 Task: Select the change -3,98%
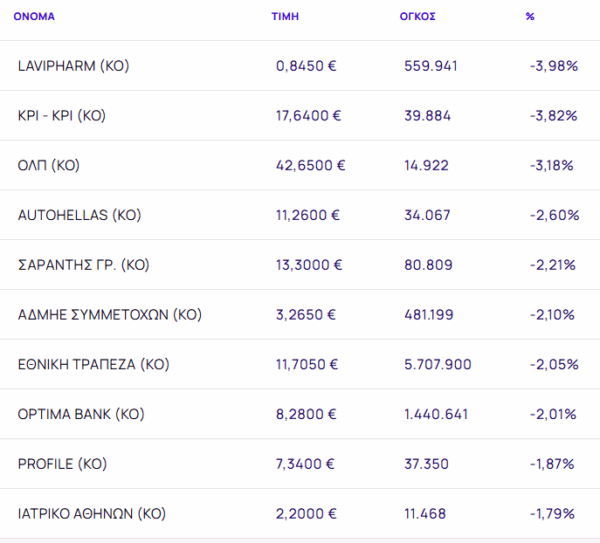(x=554, y=66)
